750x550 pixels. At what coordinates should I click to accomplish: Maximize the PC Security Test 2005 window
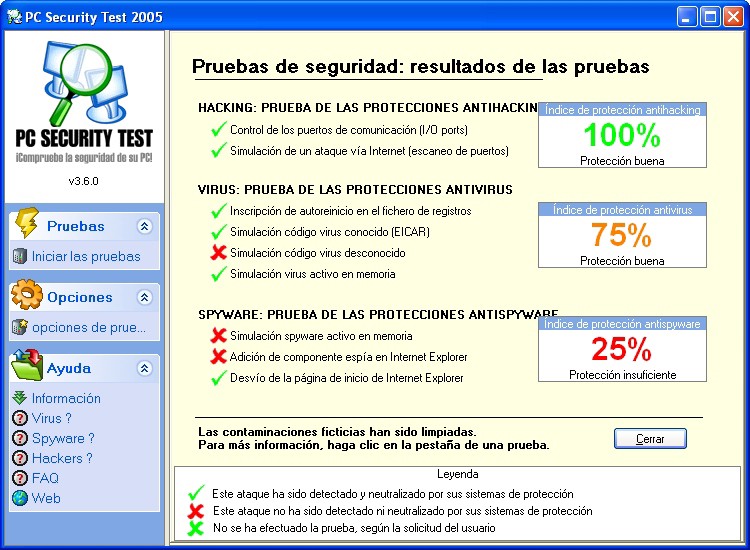(710, 17)
